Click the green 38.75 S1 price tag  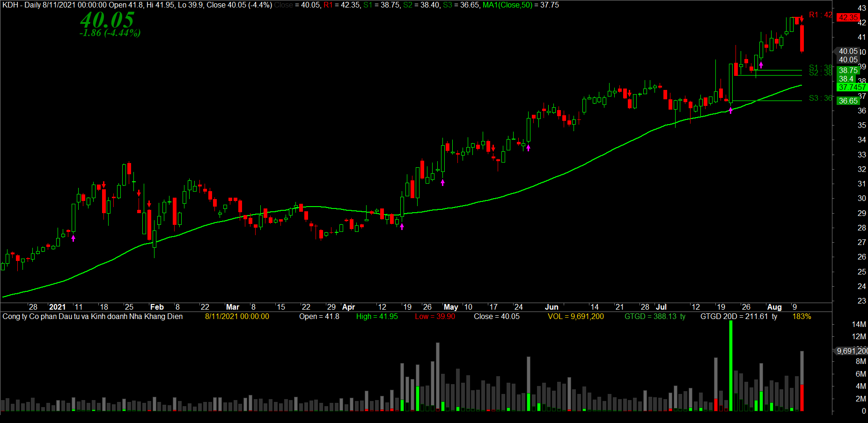[848, 70]
